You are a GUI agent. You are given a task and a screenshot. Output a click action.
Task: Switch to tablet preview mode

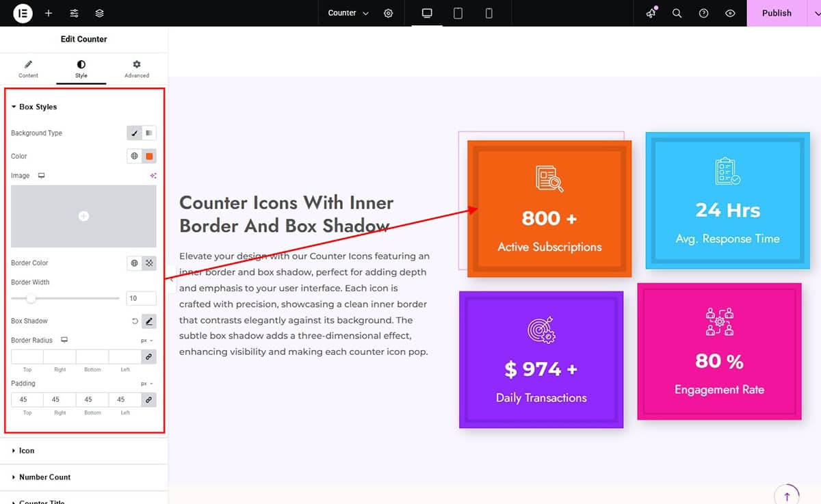[x=458, y=13]
